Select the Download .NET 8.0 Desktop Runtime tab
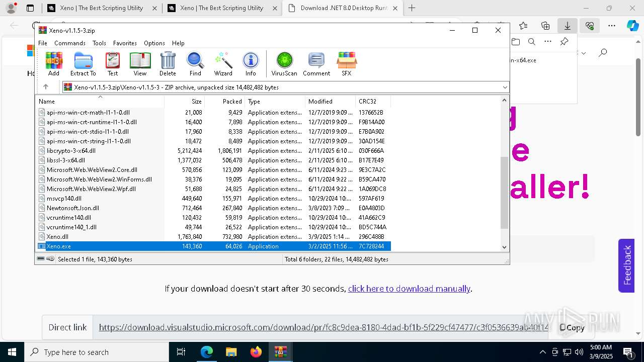This screenshot has width=644, height=362. pos(342,8)
